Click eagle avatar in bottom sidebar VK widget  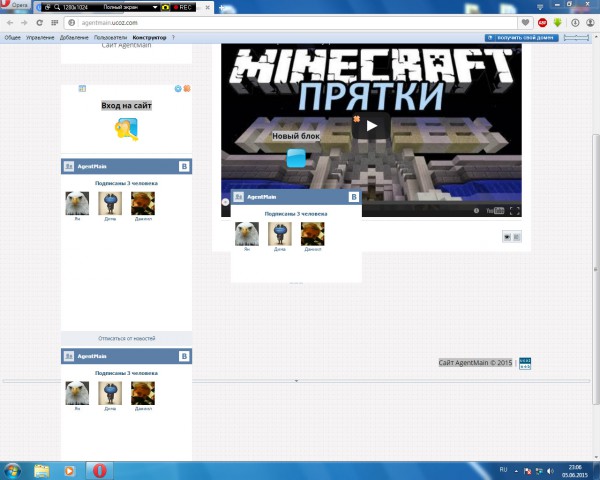[77, 393]
